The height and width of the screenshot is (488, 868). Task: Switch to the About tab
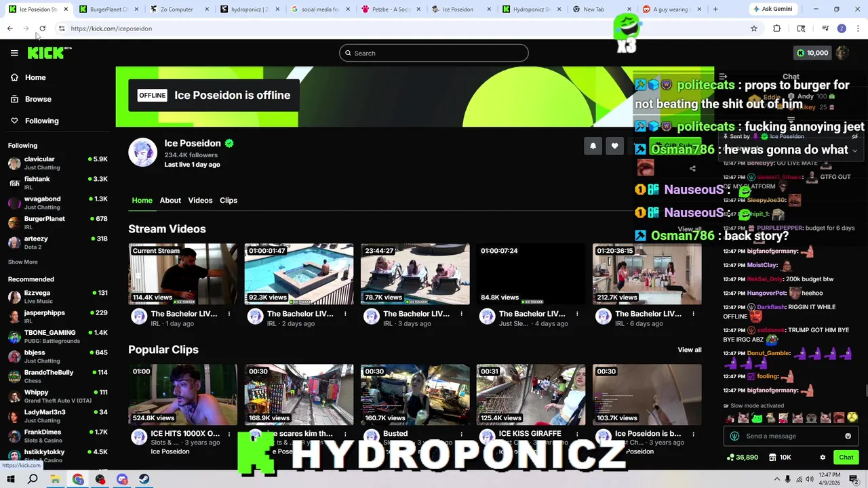click(x=170, y=200)
